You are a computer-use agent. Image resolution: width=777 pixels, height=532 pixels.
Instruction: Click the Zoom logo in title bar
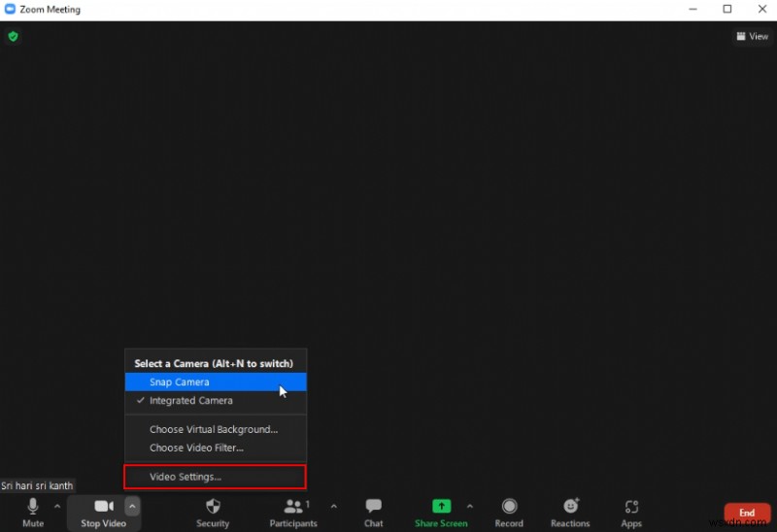[10, 9]
